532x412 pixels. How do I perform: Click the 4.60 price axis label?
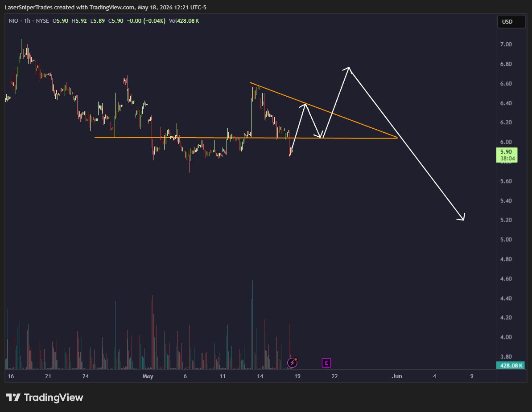(x=506, y=279)
